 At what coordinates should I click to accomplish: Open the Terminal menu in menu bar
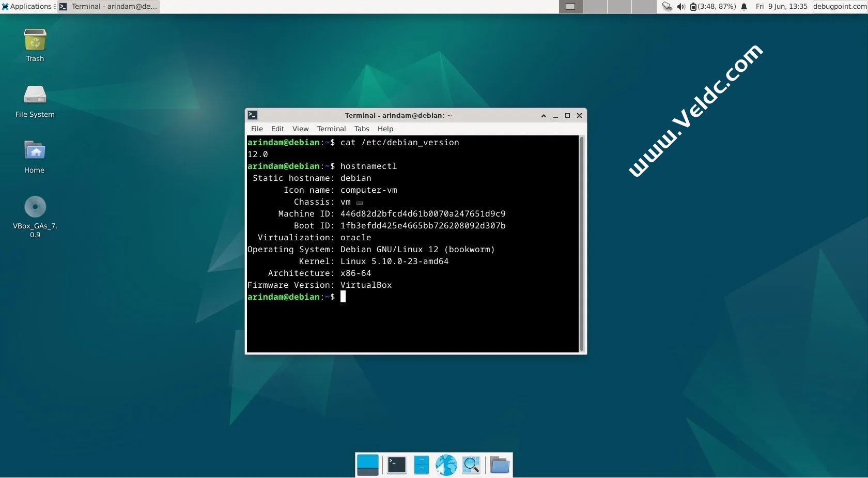pyautogui.click(x=331, y=129)
